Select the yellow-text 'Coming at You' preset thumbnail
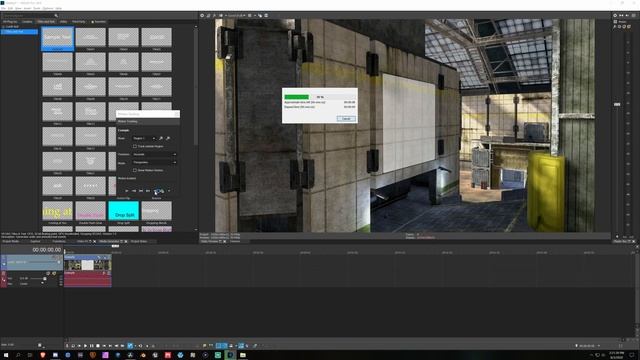The image size is (640, 360). tap(58, 211)
